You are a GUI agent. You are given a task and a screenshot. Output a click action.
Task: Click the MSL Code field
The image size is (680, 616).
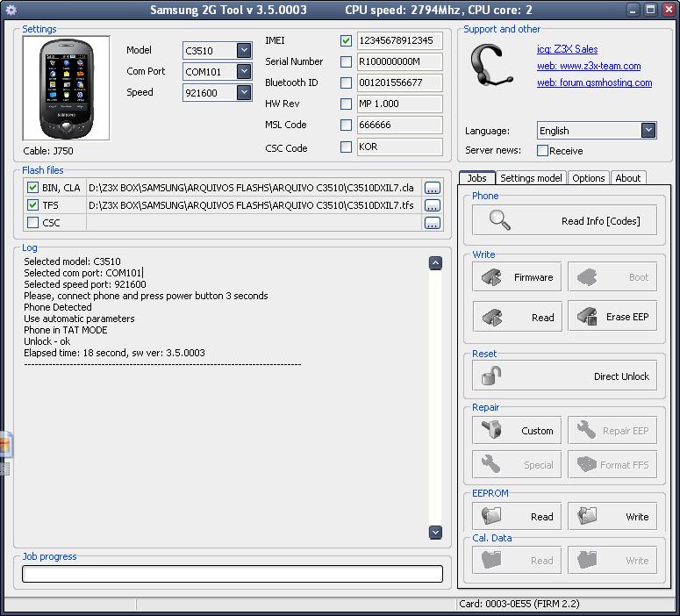tap(399, 125)
